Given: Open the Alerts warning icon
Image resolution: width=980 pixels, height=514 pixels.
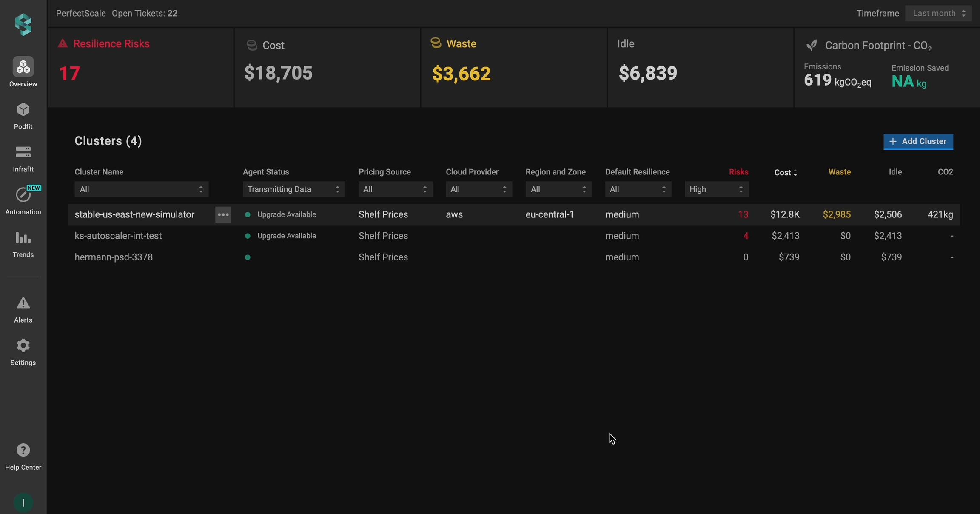Looking at the screenshot, I should tap(23, 303).
